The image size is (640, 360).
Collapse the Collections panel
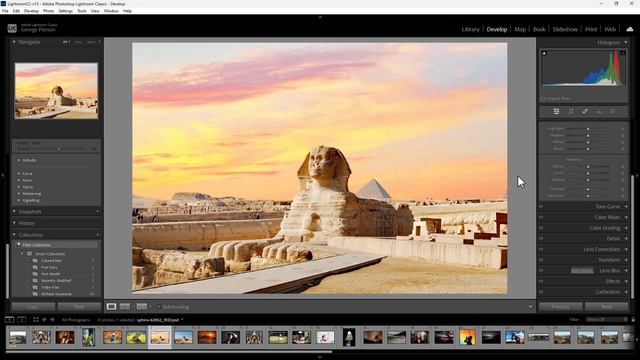(14, 235)
